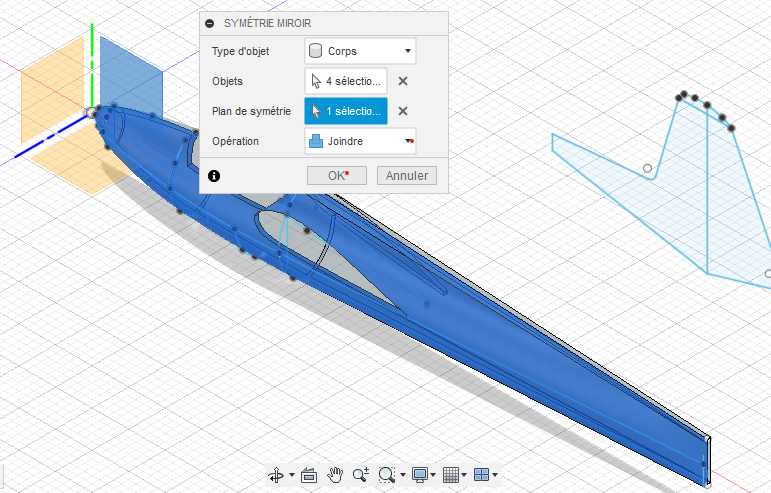This screenshot has height=493, width=771.
Task: Click the Plan de symétrie selector
Action: click(x=346, y=111)
